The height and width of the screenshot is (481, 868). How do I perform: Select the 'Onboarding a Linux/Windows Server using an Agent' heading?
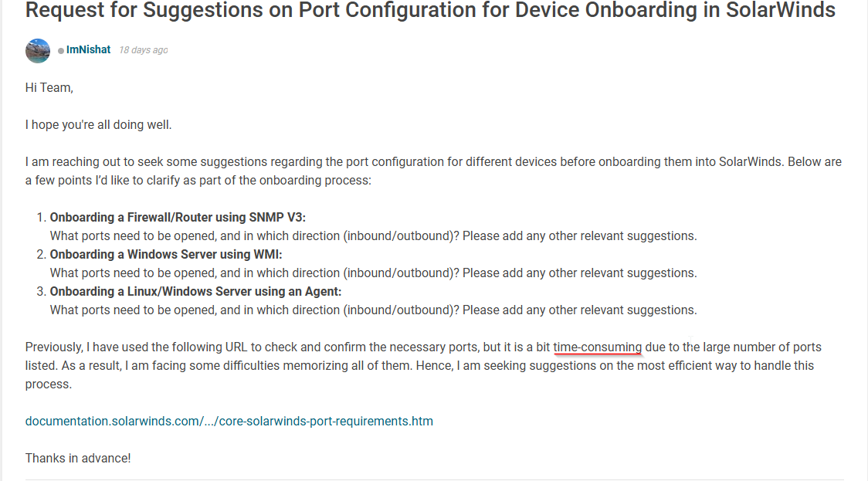[x=195, y=292]
